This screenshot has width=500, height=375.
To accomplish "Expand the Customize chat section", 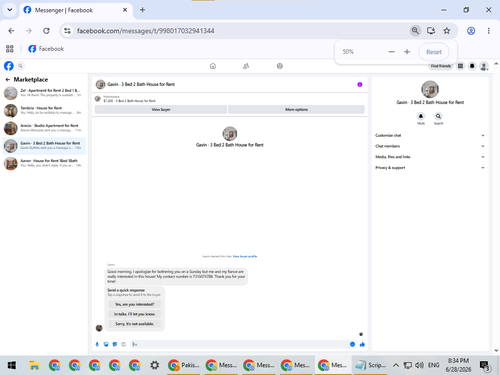I will point(430,135).
